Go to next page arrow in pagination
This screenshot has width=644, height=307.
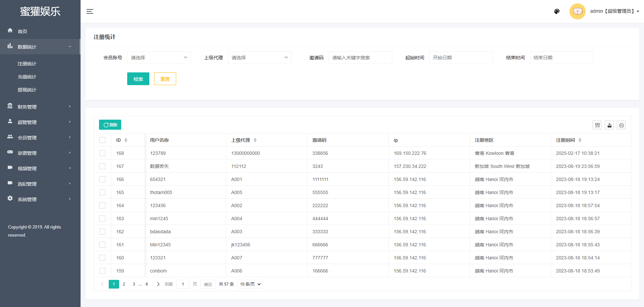[x=158, y=284]
